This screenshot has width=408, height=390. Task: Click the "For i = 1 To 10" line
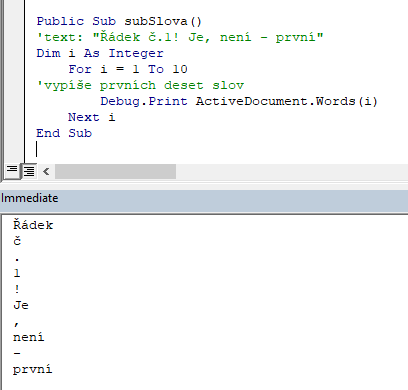tap(128, 69)
